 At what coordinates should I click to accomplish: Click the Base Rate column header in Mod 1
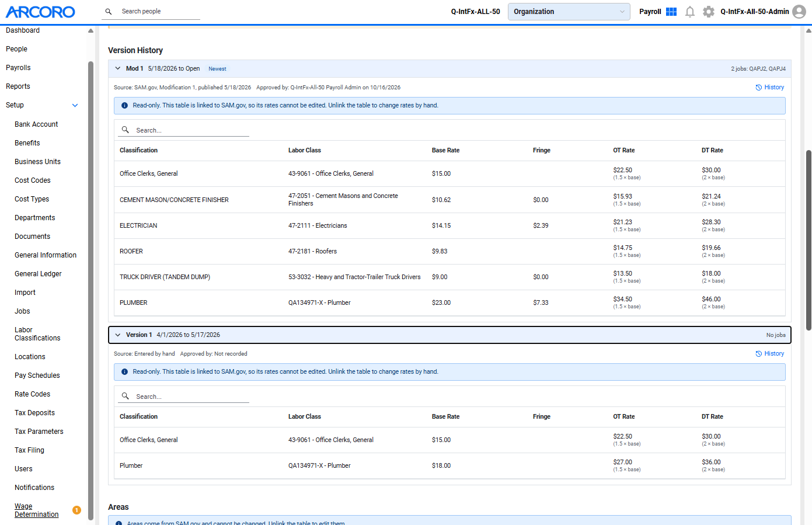coord(445,150)
